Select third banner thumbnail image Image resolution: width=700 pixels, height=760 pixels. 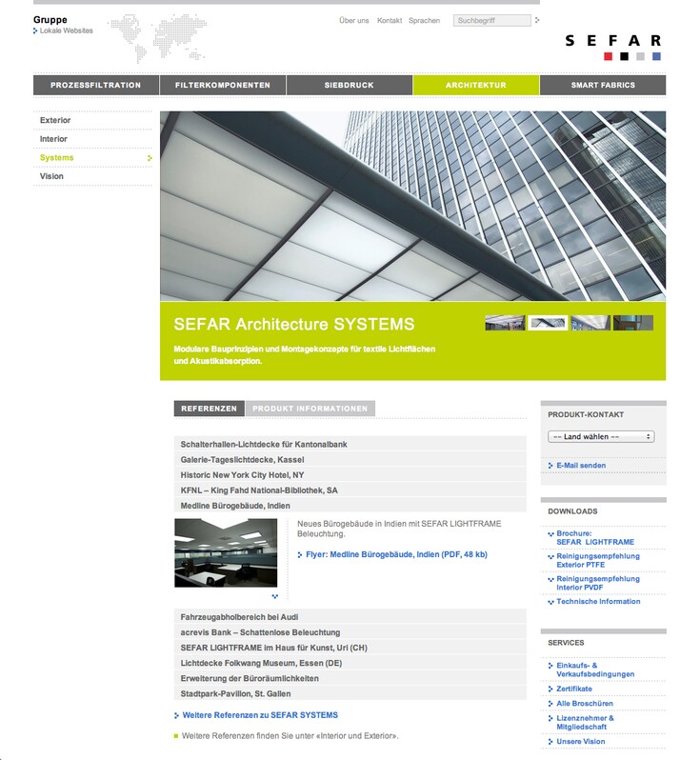590,323
